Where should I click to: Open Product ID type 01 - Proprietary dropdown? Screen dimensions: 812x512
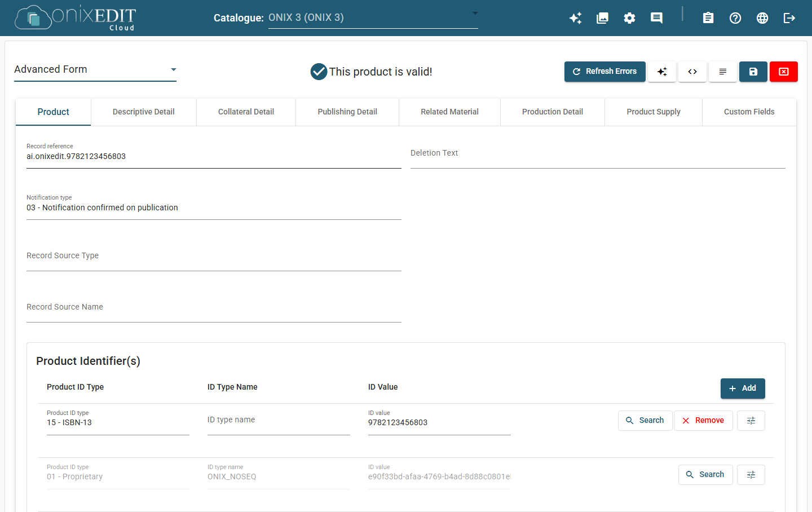click(x=118, y=476)
